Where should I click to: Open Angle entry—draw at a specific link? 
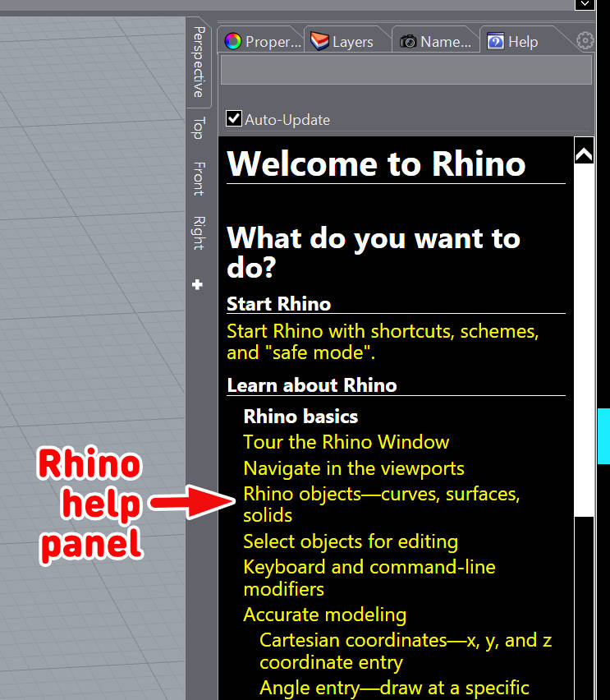[x=394, y=688]
